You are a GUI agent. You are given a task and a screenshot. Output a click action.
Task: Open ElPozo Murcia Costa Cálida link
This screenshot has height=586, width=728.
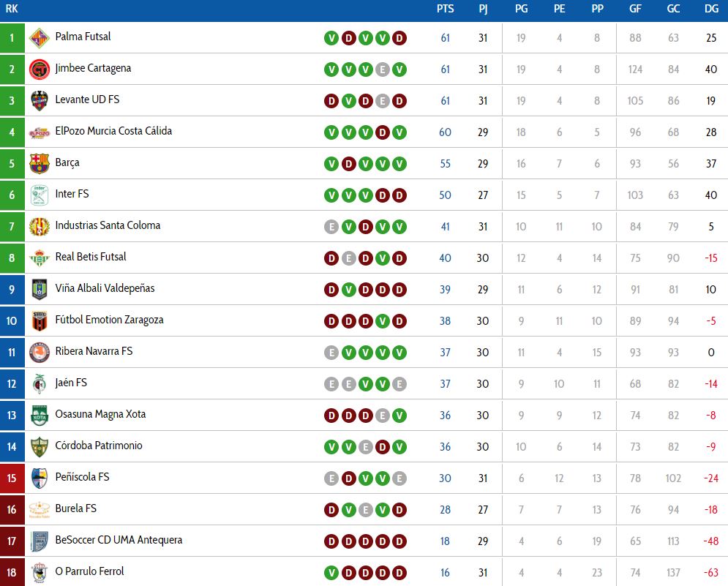(113, 131)
